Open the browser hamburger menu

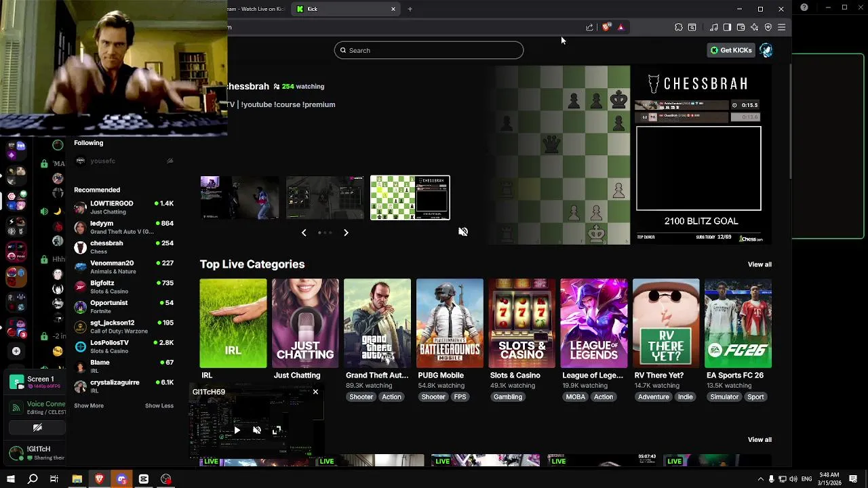tap(782, 27)
